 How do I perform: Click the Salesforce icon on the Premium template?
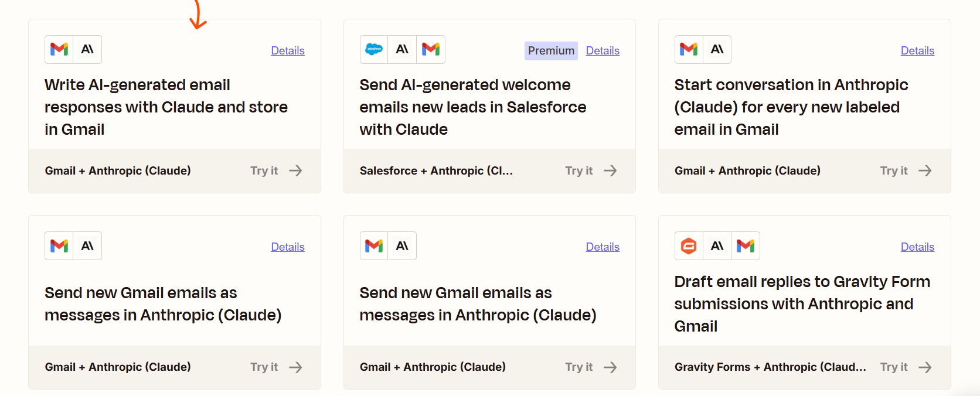click(x=374, y=49)
